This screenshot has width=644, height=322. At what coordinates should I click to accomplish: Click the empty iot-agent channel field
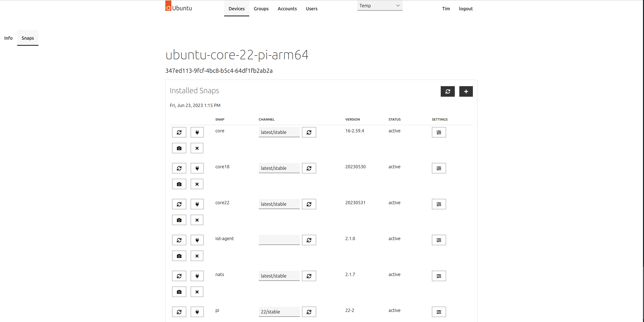[279, 240]
